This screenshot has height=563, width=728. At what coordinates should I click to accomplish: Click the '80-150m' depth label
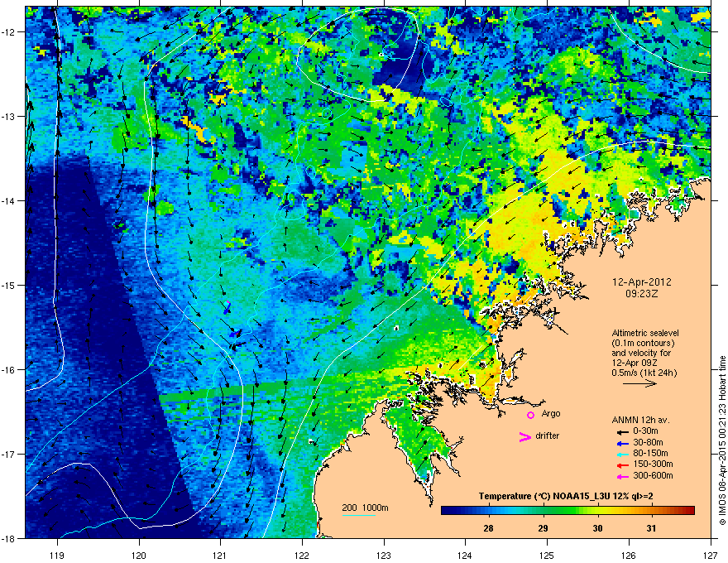click(x=650, y=454)
